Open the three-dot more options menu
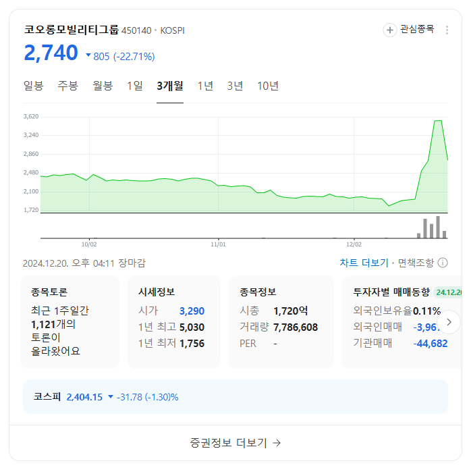Screen dimensions: 469x476 coord(447,30)
